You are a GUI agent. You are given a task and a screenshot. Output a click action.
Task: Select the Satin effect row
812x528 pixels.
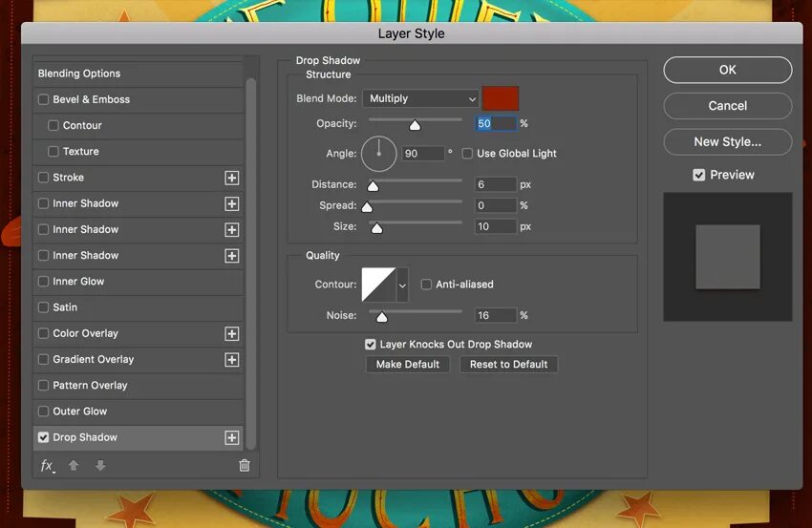tap(139, 307)
